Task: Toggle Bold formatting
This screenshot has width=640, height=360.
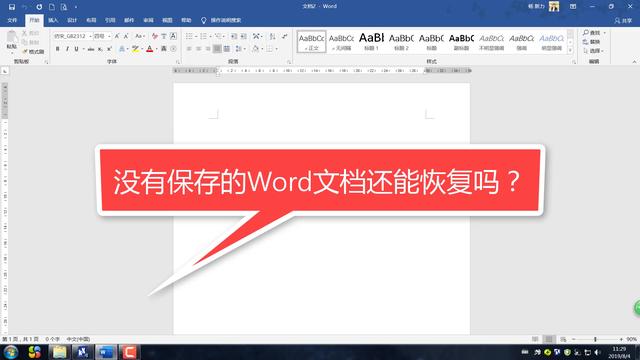Action: [x=58, y=49]
